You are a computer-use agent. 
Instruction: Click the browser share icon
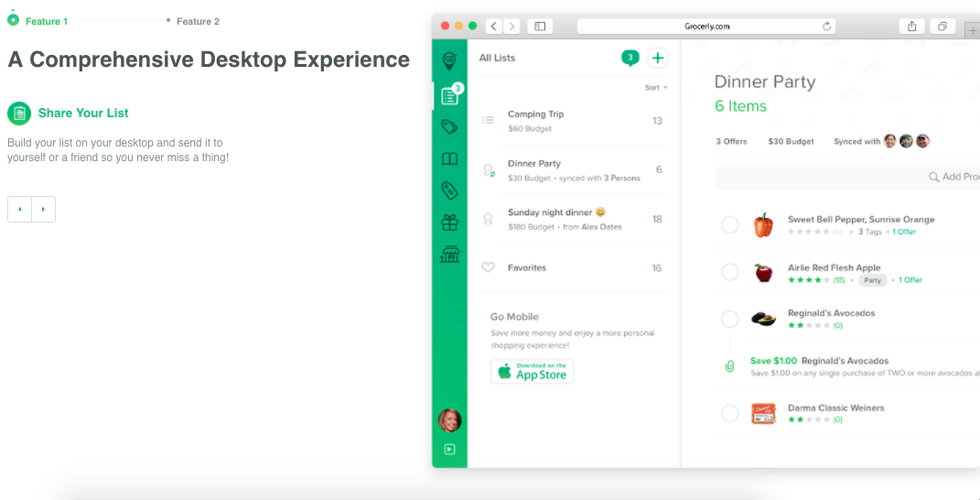[912, 27]
